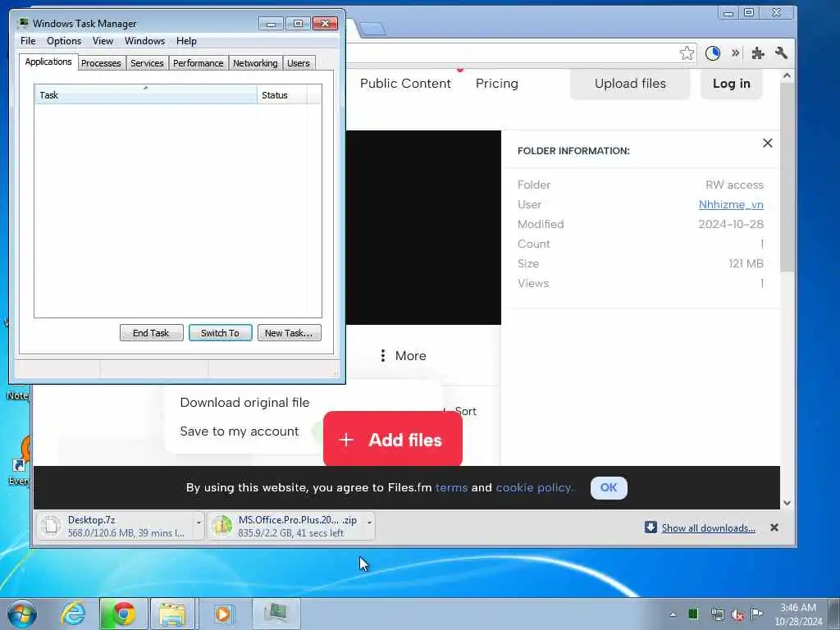Click the Upload files button

tap(630, 84)
